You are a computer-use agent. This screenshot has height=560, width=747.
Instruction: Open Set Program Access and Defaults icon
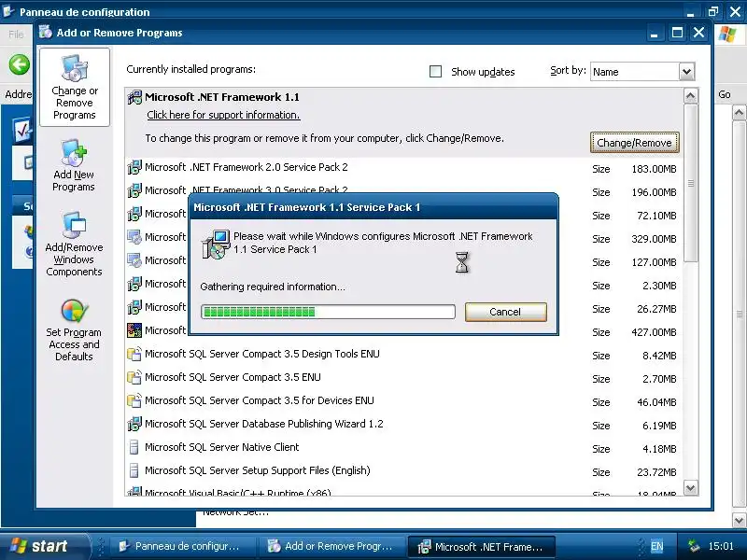click(74, 330)
